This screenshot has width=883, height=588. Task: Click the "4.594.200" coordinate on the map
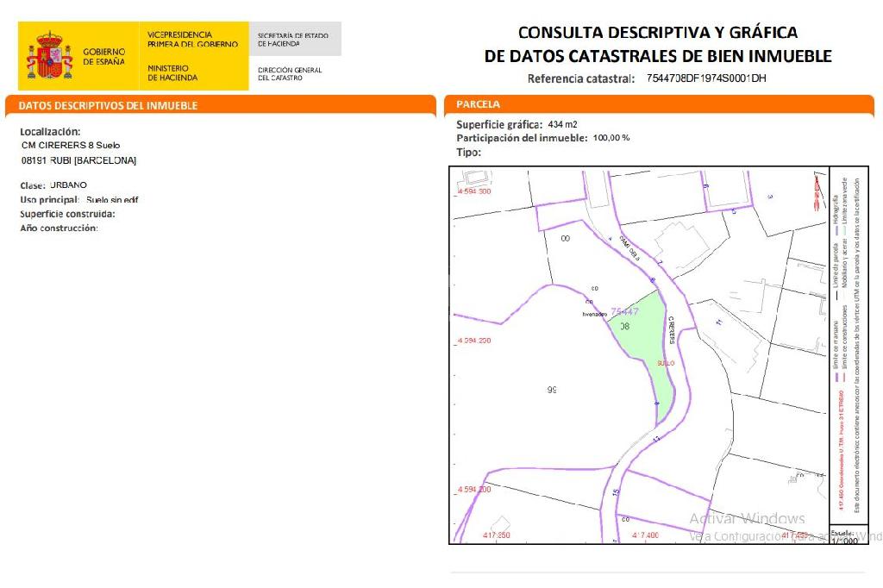click(x=474, y=490)
